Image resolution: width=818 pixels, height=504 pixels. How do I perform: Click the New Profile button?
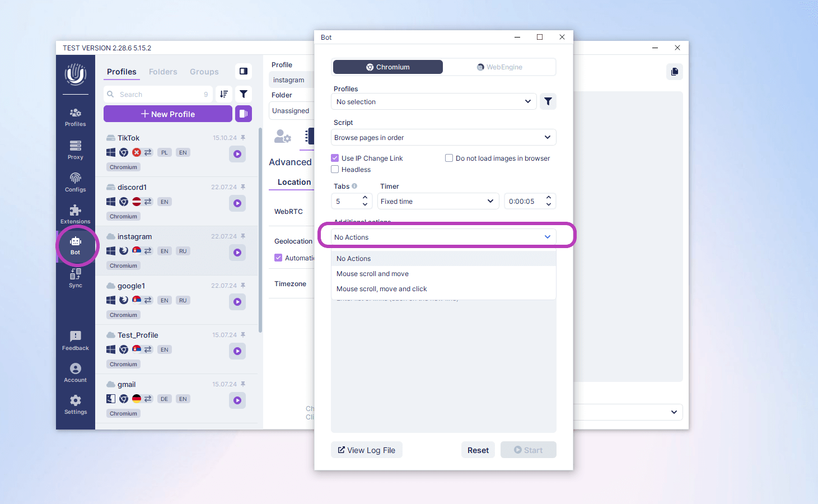pyautogui.click(x=168, y=114)
